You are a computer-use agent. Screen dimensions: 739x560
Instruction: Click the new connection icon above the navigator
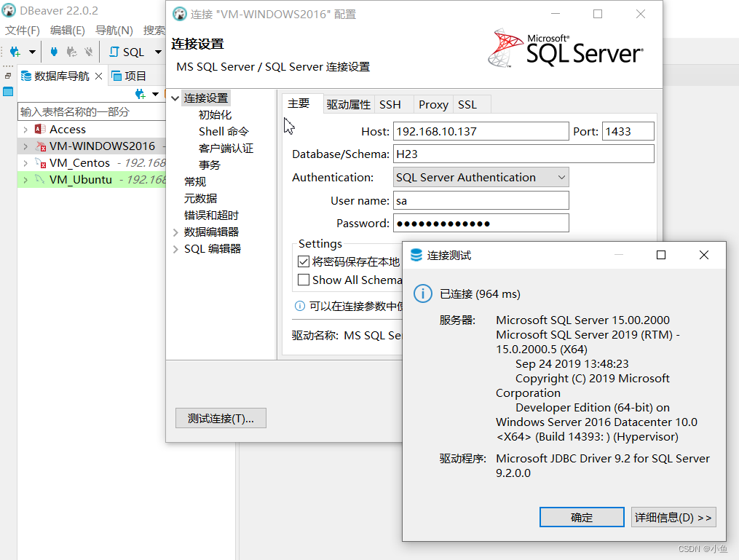pyautogui.click(x=139, y=94)
